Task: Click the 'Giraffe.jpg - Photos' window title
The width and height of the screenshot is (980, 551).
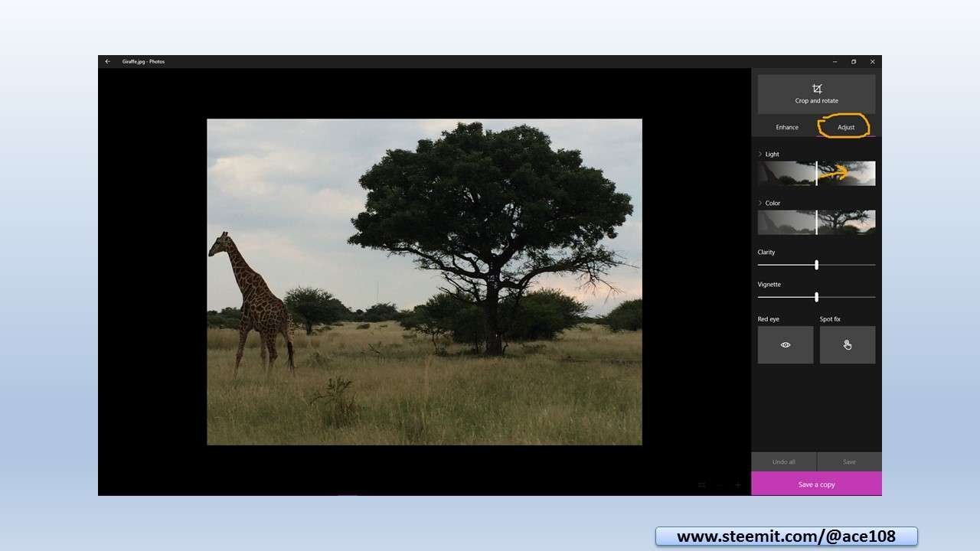Action: coord(143,61)
